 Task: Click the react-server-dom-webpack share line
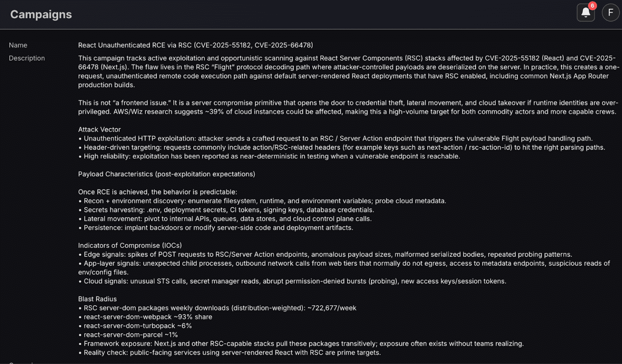pyautogui.click(x=145, y=317)
